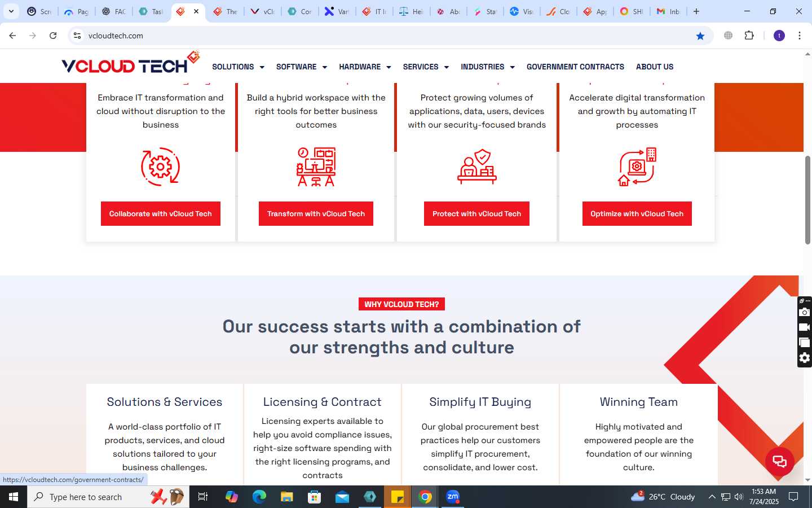Click the Simplify IT Buying card heading
This screenshot has width=812, height=508.
(480, 402)
